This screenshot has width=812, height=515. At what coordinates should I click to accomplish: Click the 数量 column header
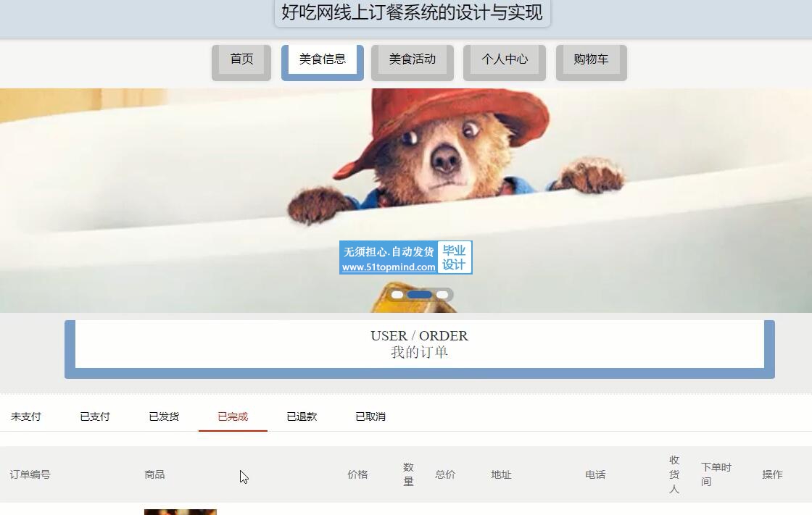coord(409,474)
